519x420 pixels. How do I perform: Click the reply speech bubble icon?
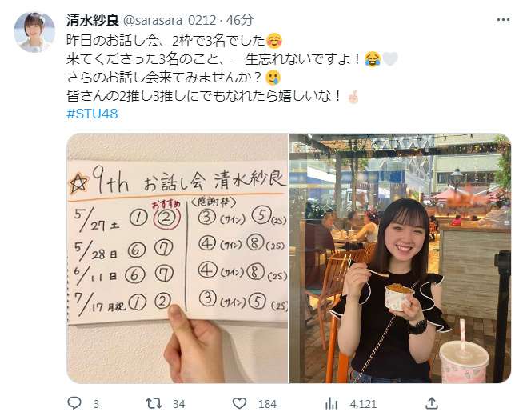coord(74,403)
